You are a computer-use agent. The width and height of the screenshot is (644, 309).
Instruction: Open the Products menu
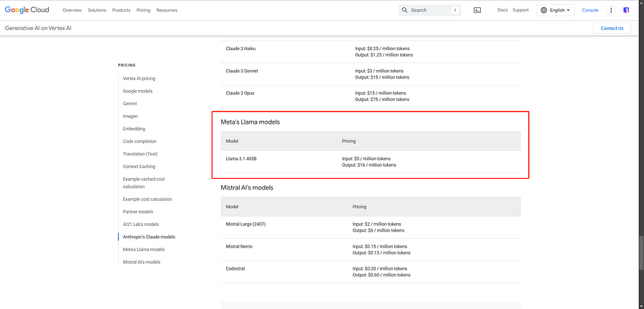click(x=121, y=10)
